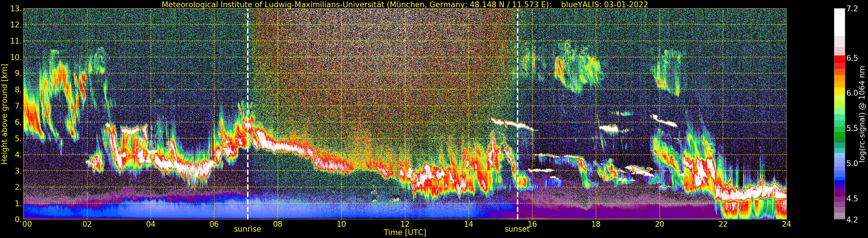
Task: Click the '20' time tick label
Action: [x=659, y=224]
